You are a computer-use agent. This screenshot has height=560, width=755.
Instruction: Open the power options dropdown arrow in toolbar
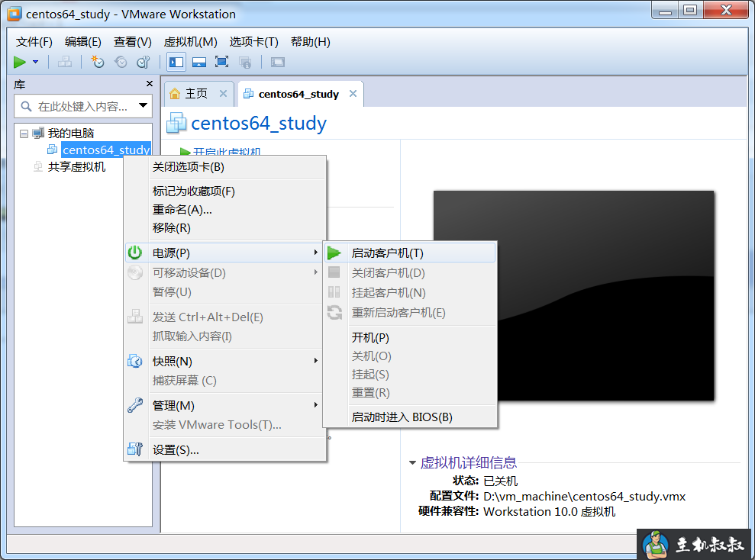[35, 62]
